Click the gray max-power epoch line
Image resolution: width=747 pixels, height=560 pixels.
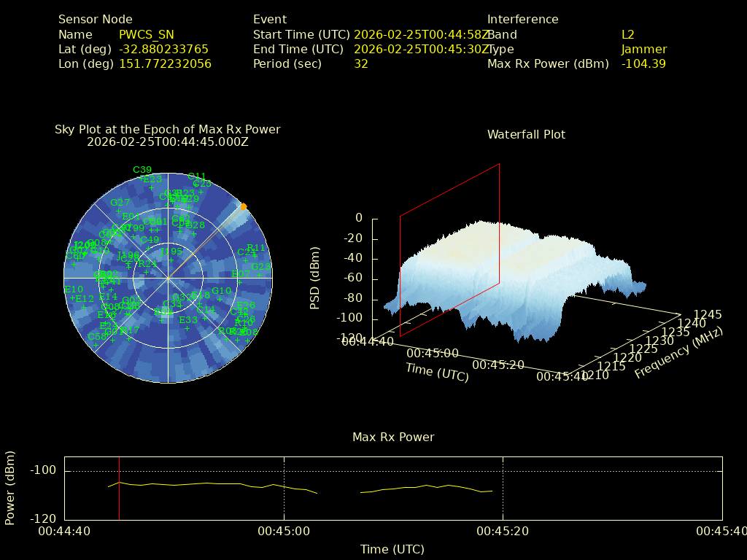(120, 488)
